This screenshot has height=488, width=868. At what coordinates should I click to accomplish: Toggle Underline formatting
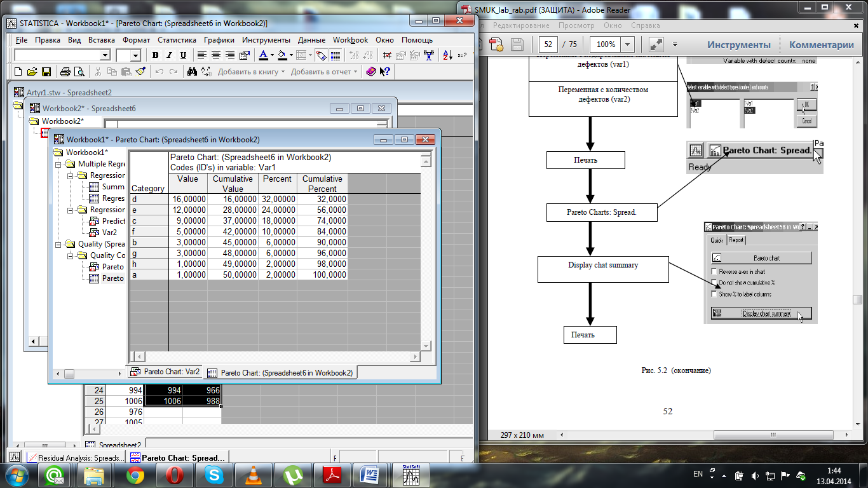[183, 55]
